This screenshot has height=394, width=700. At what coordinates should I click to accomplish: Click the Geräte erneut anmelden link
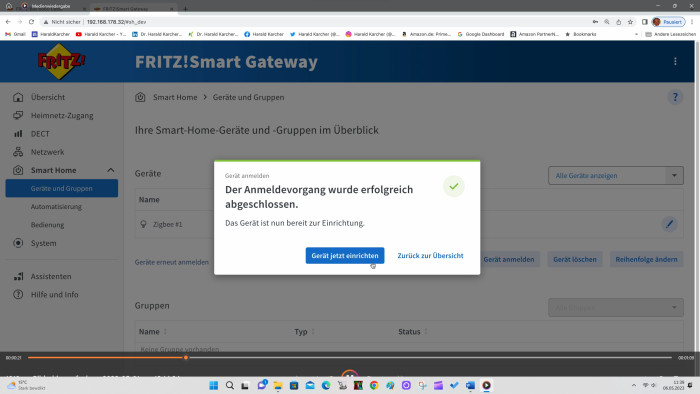coord(171,262)
